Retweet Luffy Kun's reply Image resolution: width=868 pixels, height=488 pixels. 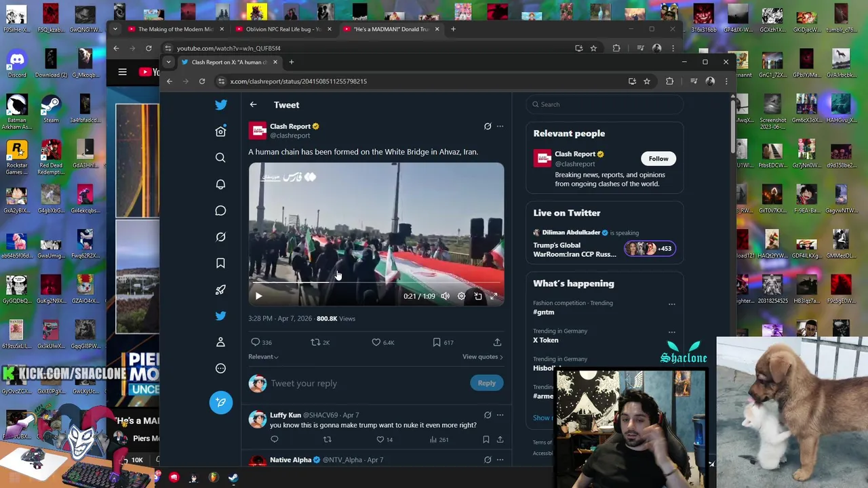point(327,440)
